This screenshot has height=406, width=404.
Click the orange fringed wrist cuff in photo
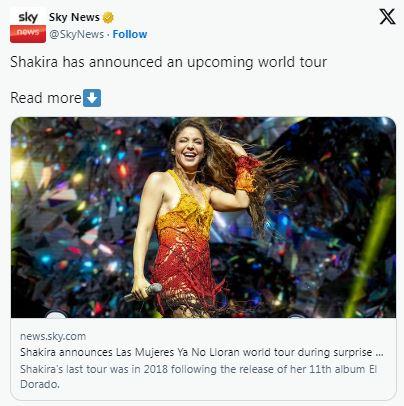pos(247,174)
